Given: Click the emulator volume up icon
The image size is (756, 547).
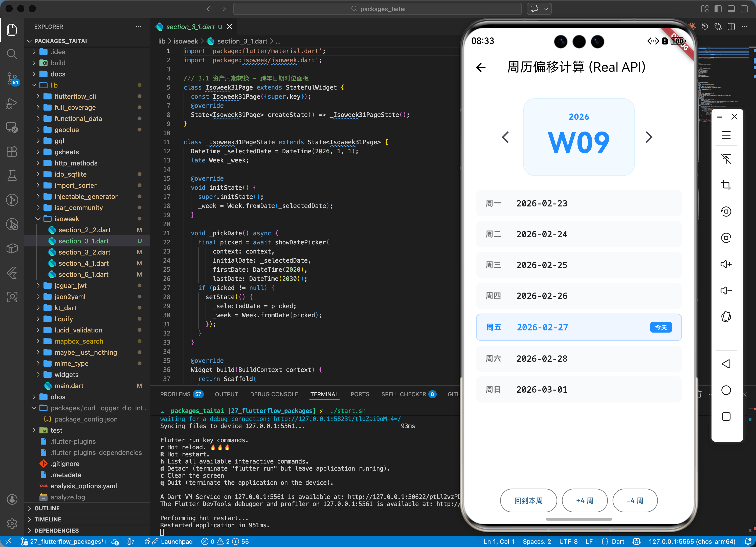Looking at the screenshot, I should pyautogui.click(x=726, y=264).
